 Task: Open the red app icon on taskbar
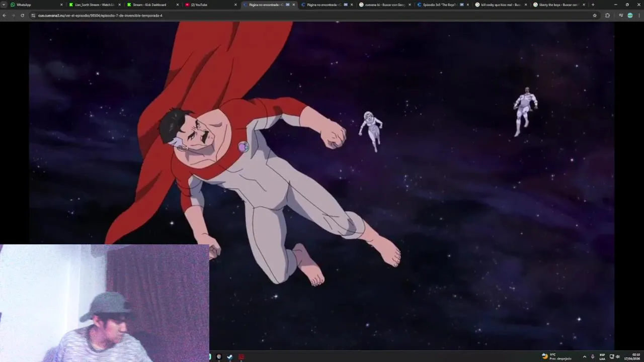coord(241,356)
